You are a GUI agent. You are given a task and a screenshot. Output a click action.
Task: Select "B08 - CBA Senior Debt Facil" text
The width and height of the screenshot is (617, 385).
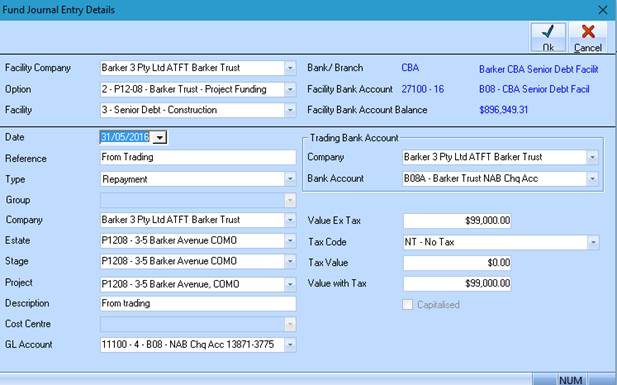(x=534, y=89)
